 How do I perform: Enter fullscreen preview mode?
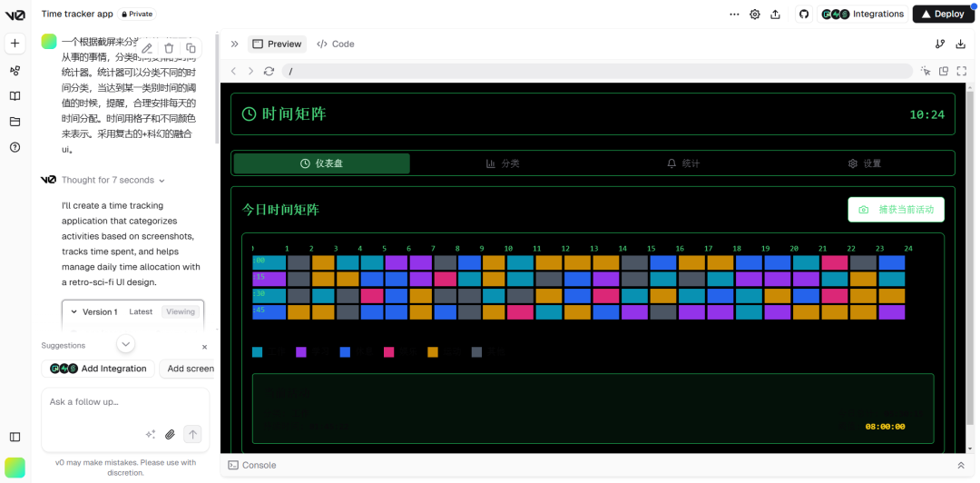961,71
